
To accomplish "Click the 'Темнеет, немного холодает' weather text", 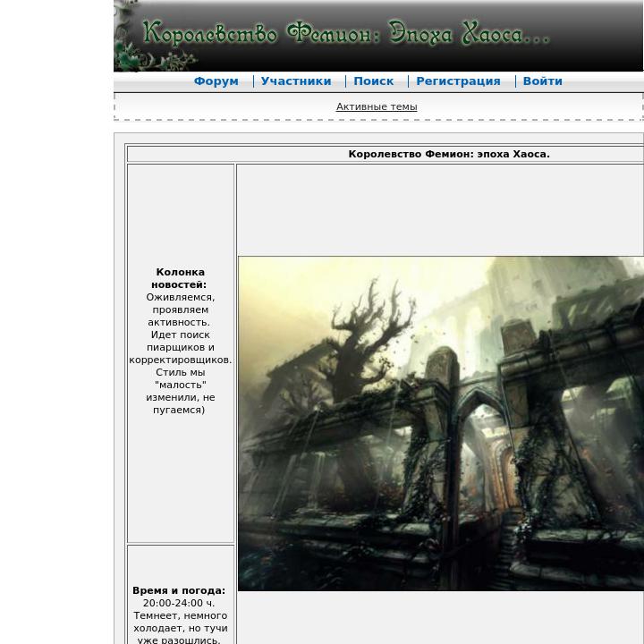I will (x=180, y=622).
